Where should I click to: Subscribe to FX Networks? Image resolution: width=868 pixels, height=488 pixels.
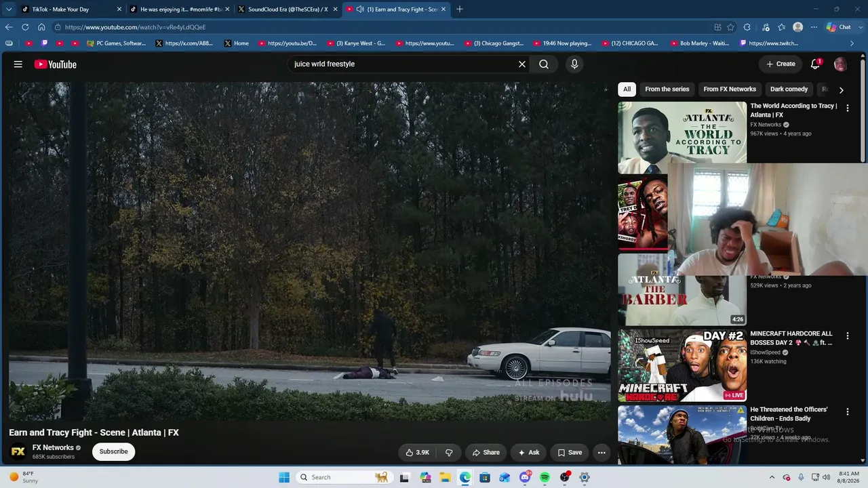pyautogui.click(x=114, y=451)
